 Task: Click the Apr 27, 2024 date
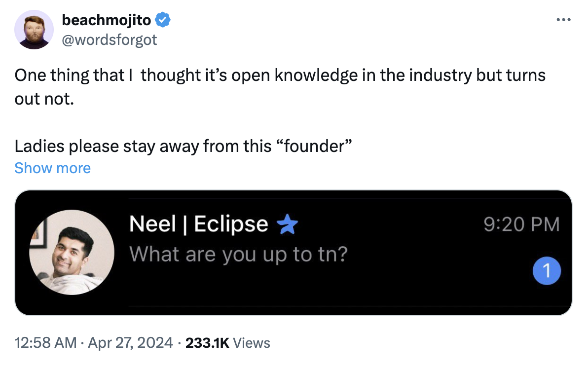(131, 342)
